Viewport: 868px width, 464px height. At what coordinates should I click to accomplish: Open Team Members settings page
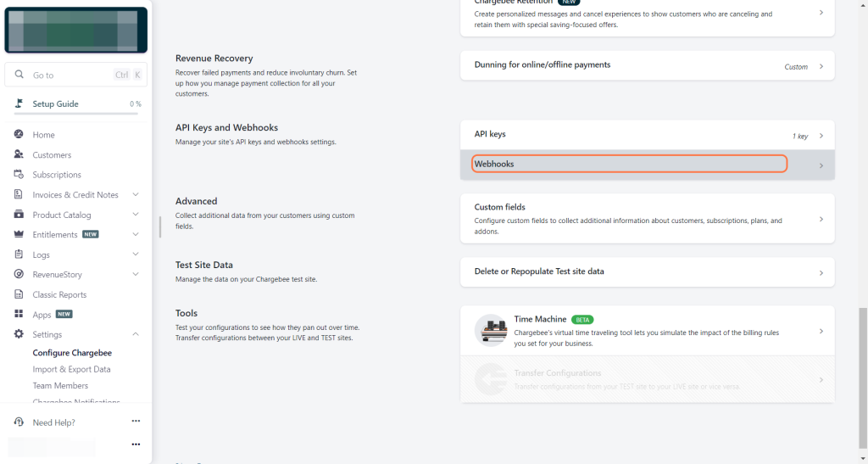pos(60,386)
